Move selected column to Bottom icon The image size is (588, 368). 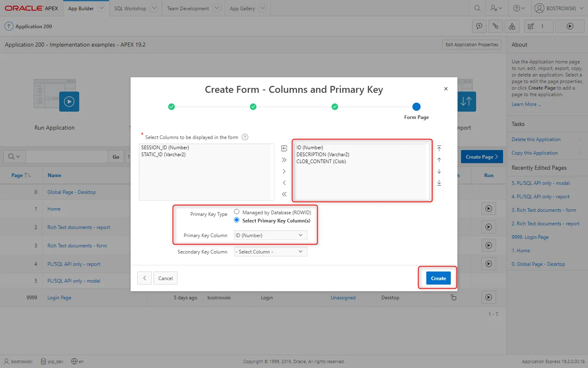[439, 183]
